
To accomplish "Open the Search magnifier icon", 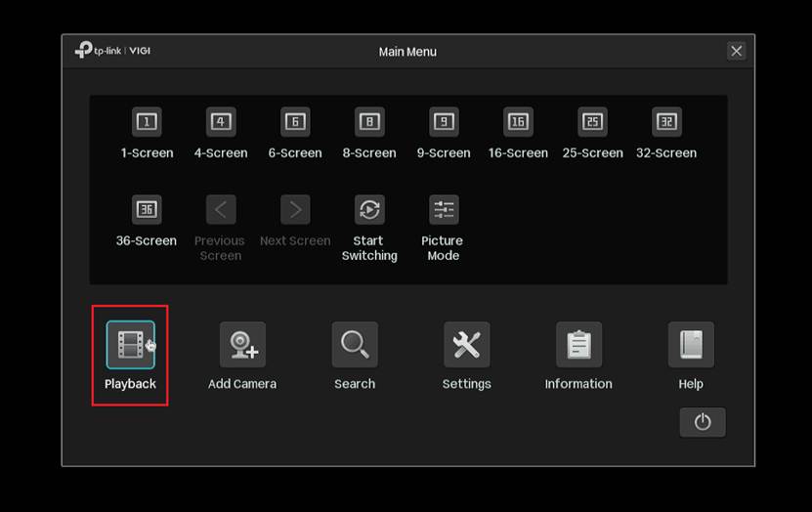I will [355, 345].
